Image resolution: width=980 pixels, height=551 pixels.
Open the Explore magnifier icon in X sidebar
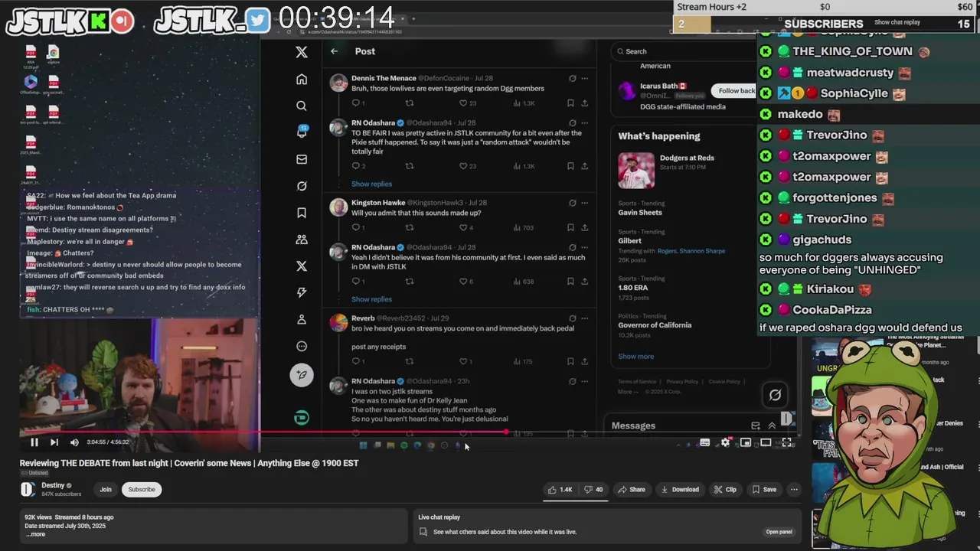point(302,106)
